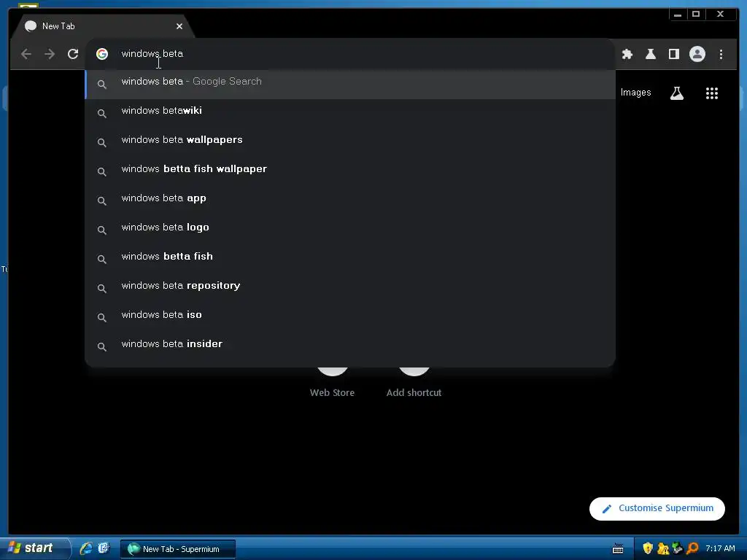
Task: Open the experiments flask icon in toolbar
Action: click(x=651, y=54)
